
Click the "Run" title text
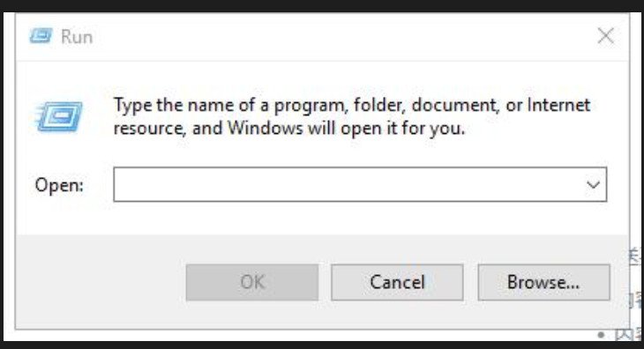pyautogui.click(x=77, y=37)
